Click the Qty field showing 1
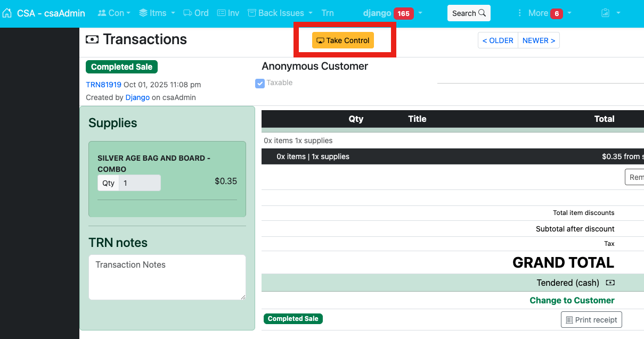This screenshot has width=644, height=339. point(140,183)
